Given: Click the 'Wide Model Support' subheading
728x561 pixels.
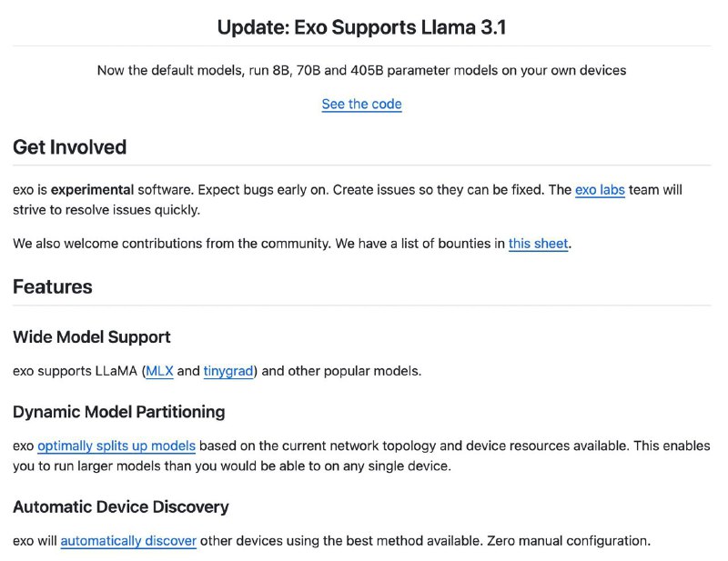Looking at the screenshot, I should [92, 337].
